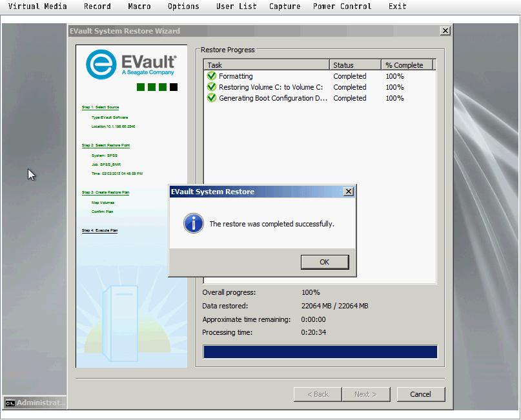Click the System: SPSS sidebar text
Viewport: 521px width, 420px height.
[x=105, y=155]
